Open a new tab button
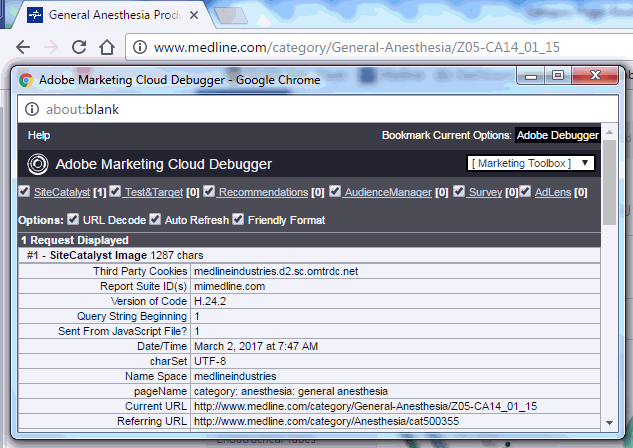633x448 pixels. 231,15
